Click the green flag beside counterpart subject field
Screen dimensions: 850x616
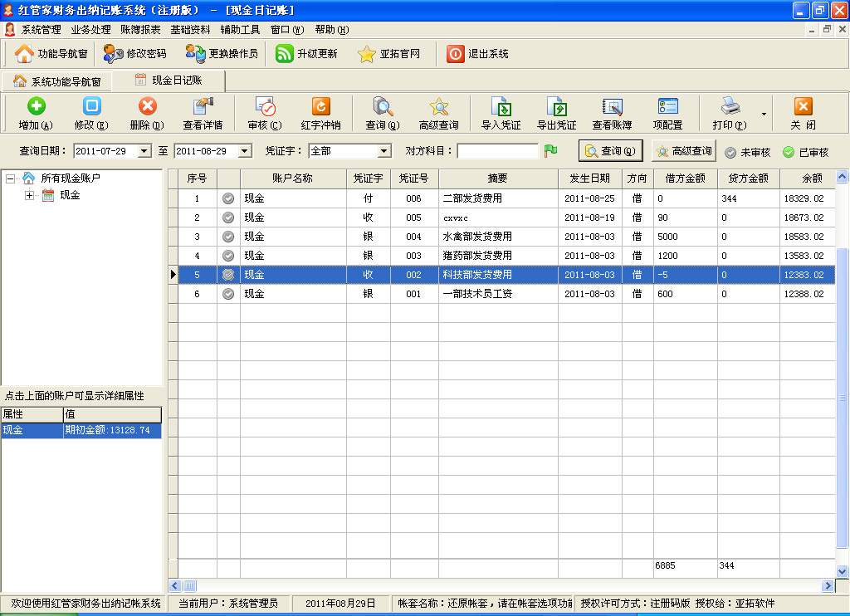point(550,151)
